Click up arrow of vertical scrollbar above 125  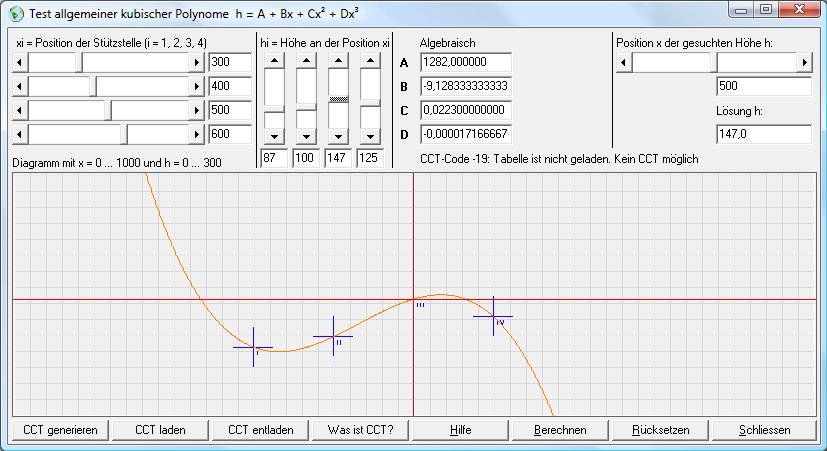coord(371,61)
